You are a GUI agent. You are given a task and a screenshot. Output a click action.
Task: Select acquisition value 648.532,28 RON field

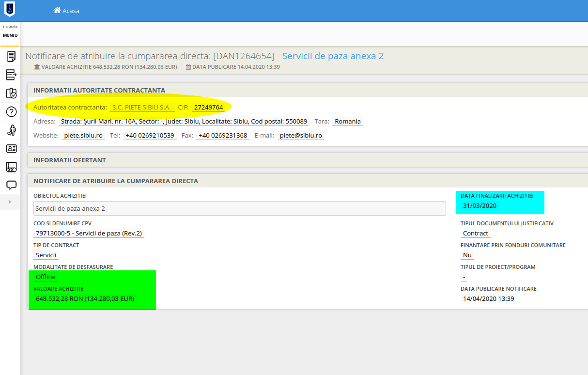point(85,299)
